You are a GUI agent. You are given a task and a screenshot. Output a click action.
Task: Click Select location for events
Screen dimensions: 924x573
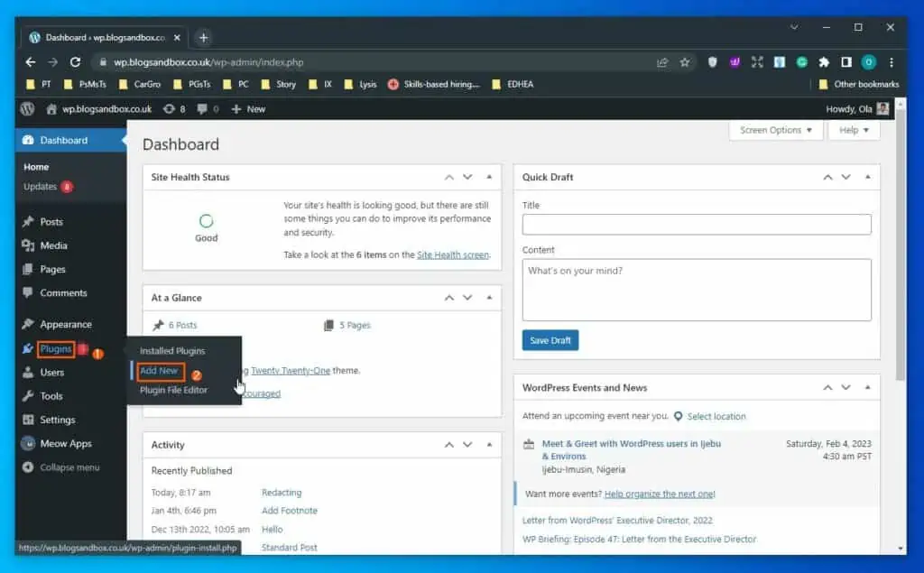click(x=716, y=417)
